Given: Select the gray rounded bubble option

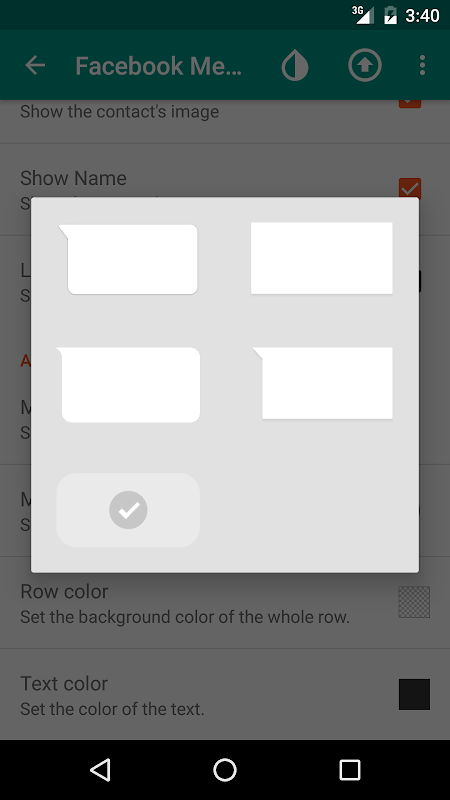Looking at the screenshot, I should tap(128, 510).
